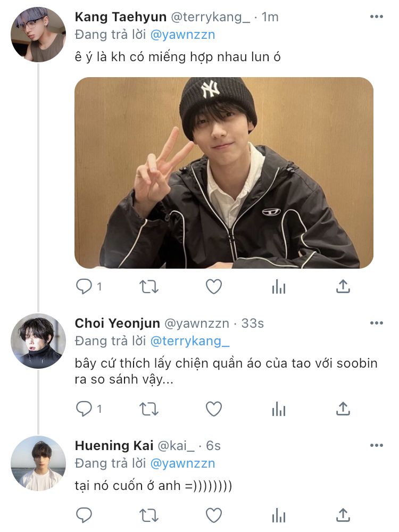Viewport: 399px width, 532px height.
Task: Reply to Huening Kai's tweet
Action: click(84, 515)
